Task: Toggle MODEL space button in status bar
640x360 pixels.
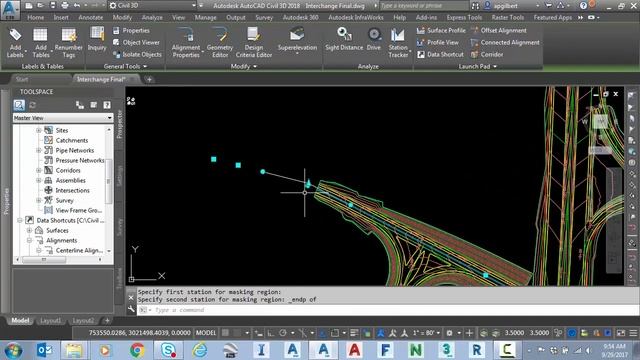Action: 206,333
